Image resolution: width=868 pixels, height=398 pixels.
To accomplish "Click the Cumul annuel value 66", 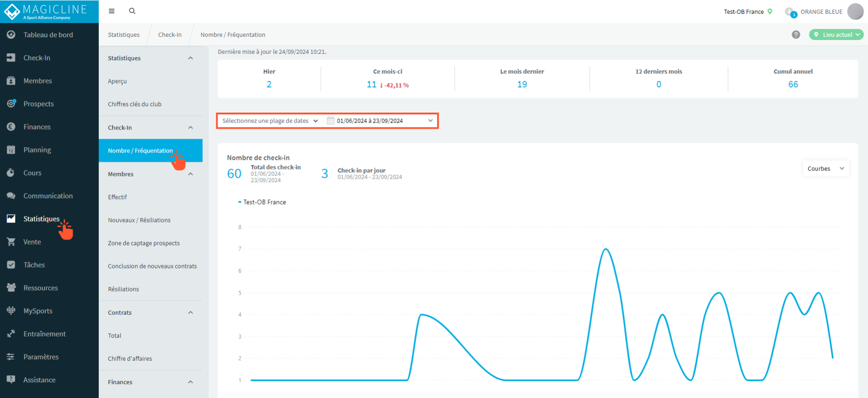I will point(793,85).
